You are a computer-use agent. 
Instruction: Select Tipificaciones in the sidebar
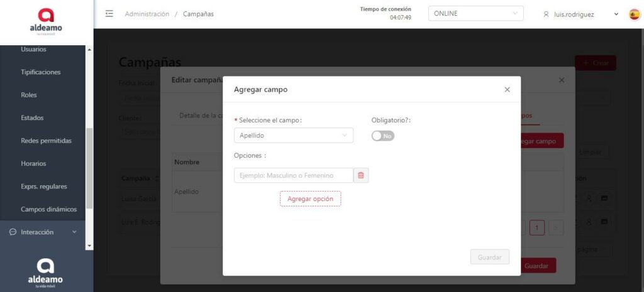(x=40, y=72)
